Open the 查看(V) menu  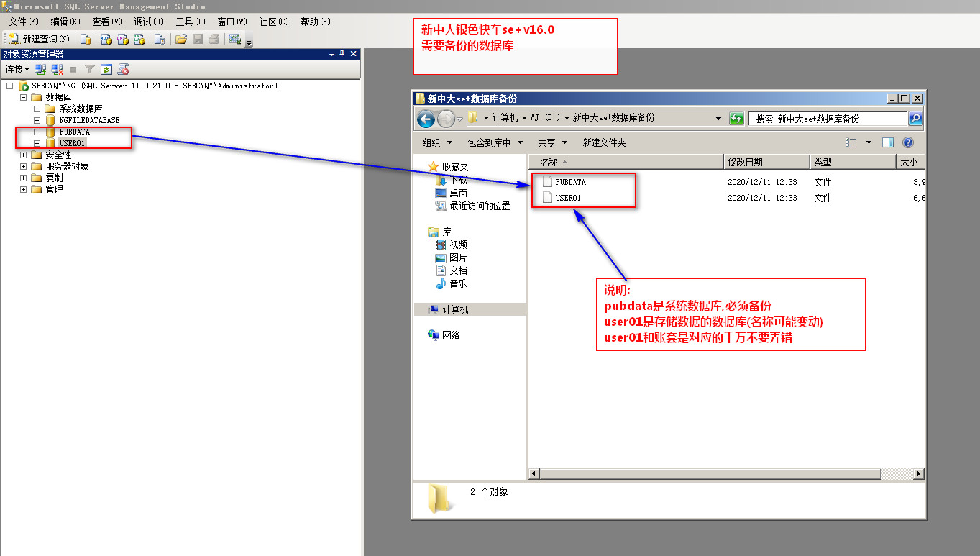(x=107, y=22)
